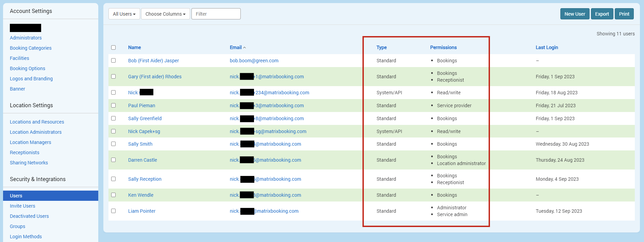Open Invite Users in sidebar
The height and width of the screenshot is (242, 644).
tap(22, 206)
